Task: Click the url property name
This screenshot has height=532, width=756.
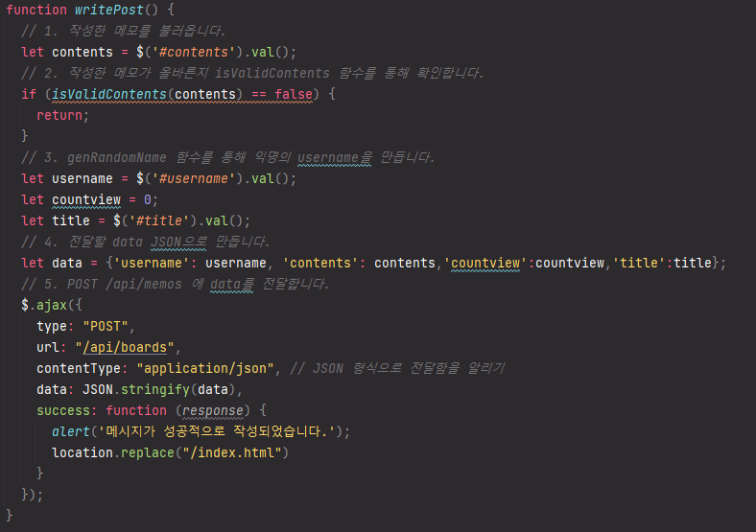Action: (x=48, y=347)
